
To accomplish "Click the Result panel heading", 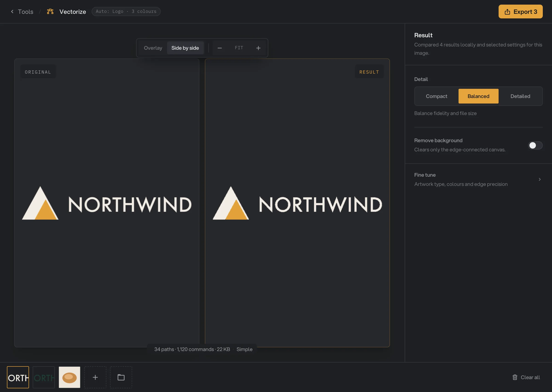I will [423, 35].
